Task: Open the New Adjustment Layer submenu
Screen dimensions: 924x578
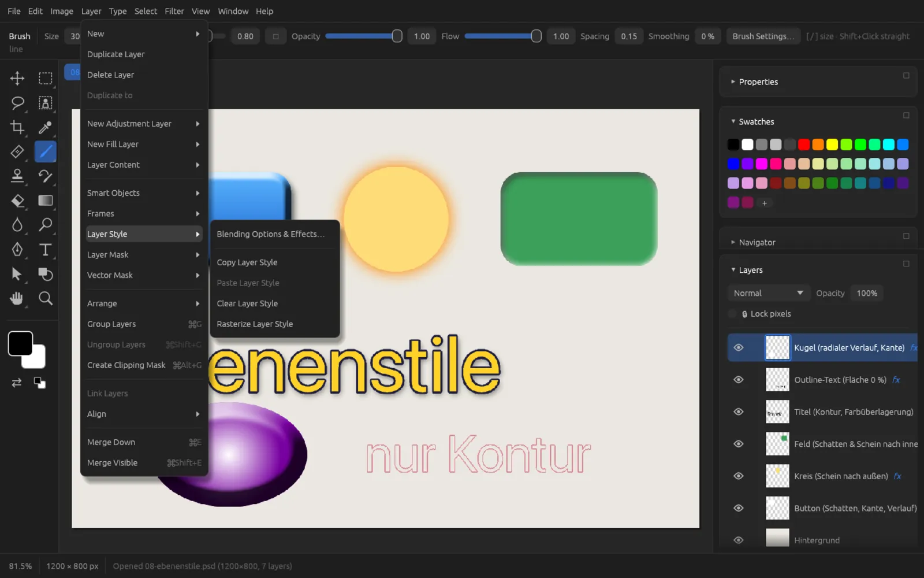Action: (x=144, y=124)
